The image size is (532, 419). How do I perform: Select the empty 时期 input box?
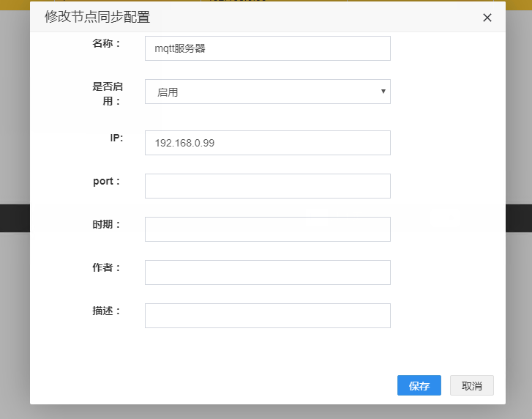[268, 229]
